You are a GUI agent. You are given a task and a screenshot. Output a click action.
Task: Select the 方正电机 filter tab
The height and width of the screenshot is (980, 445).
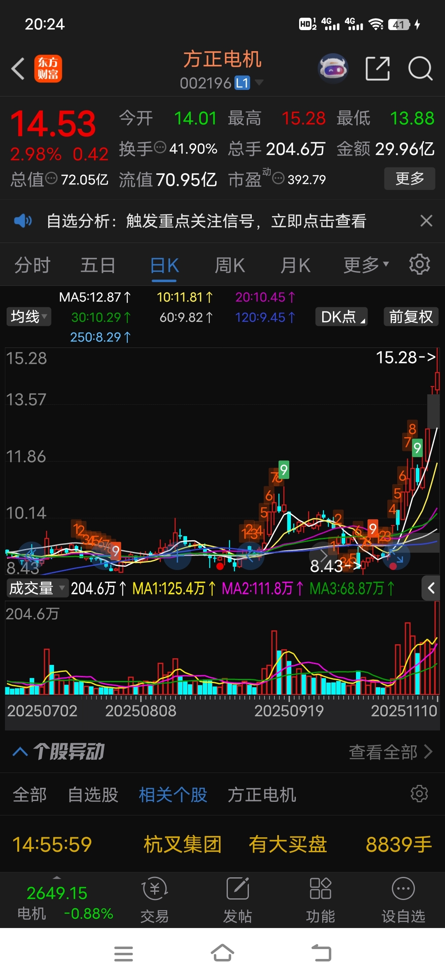(x=262, y=794)
